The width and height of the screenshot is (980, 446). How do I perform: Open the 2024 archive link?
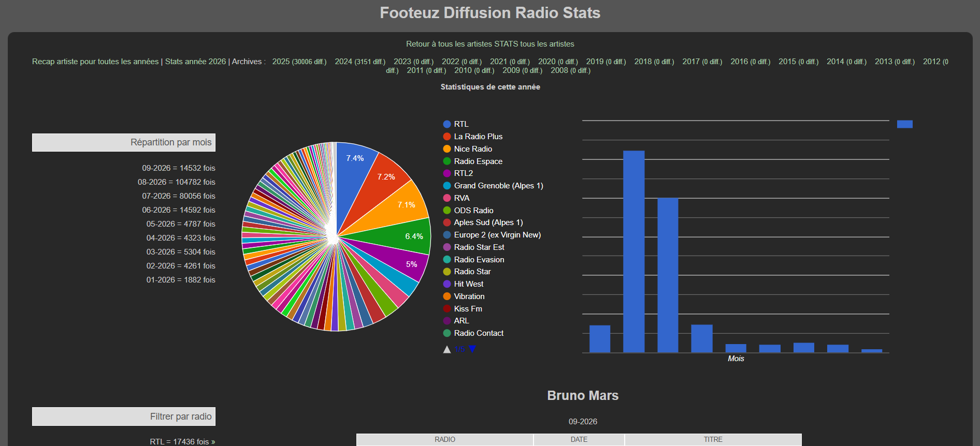click(x=360, y=62)
